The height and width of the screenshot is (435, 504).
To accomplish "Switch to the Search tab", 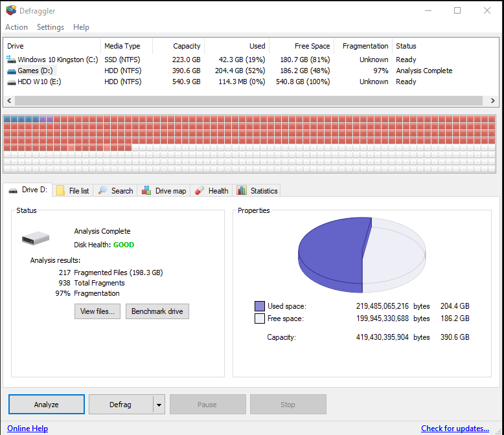I will click(115, 190).
